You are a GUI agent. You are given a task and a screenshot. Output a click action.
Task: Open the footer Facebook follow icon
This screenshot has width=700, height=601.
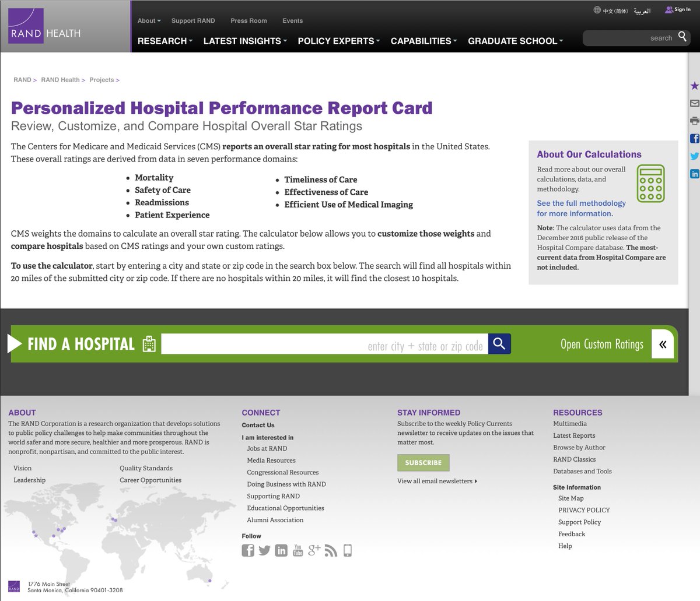[x=248, y=550]
